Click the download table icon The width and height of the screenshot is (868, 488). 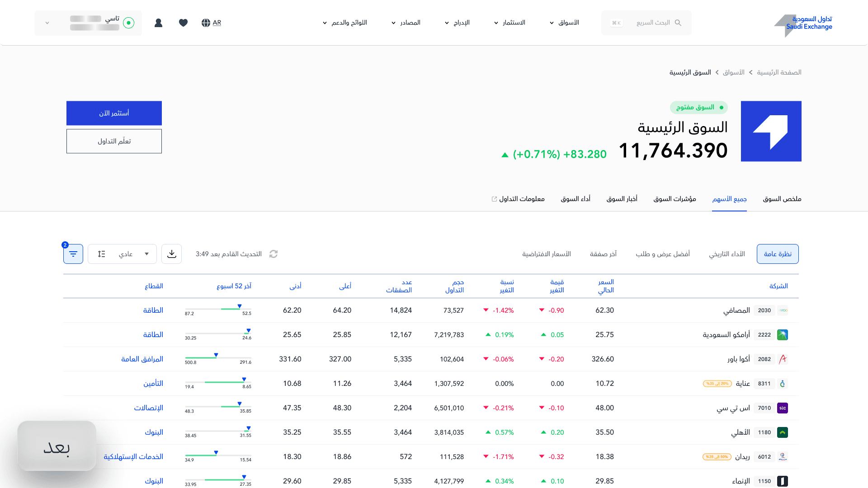click(172, 254)
